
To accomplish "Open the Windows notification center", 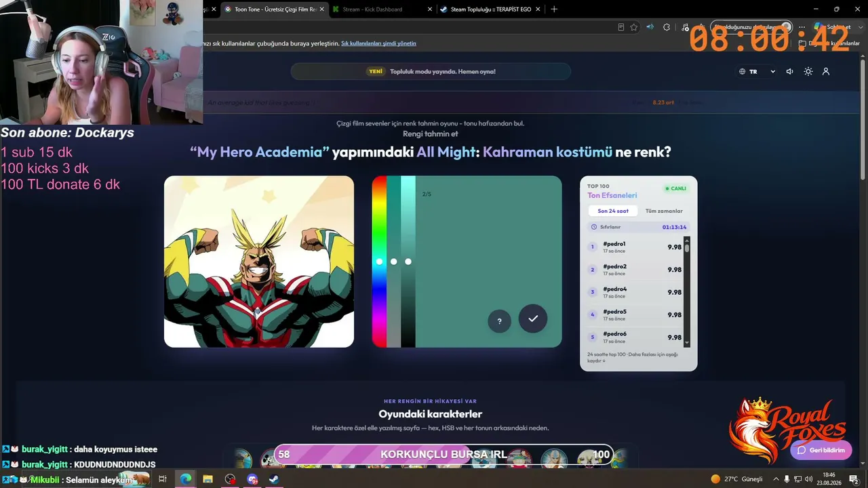I will coord(854,479).
